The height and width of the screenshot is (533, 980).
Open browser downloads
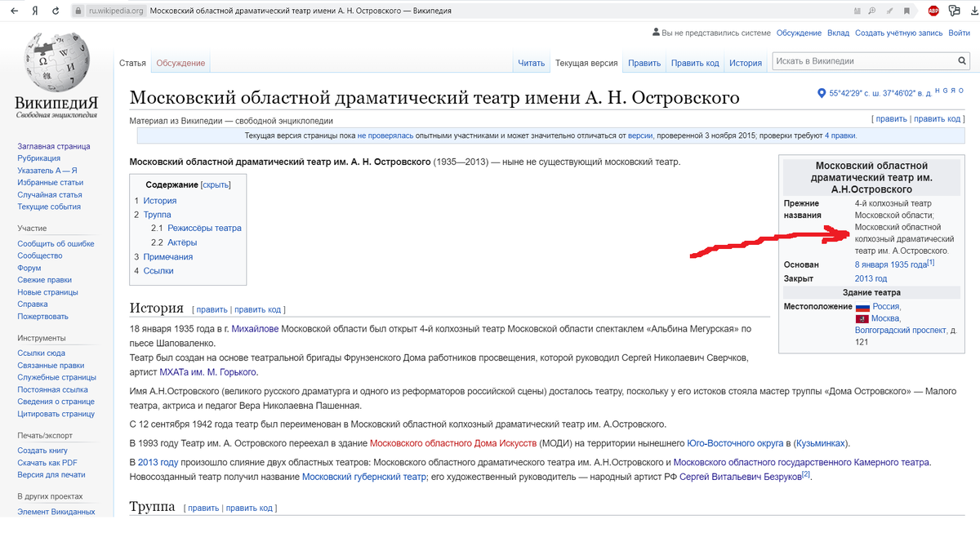click(x=973, y=11)
